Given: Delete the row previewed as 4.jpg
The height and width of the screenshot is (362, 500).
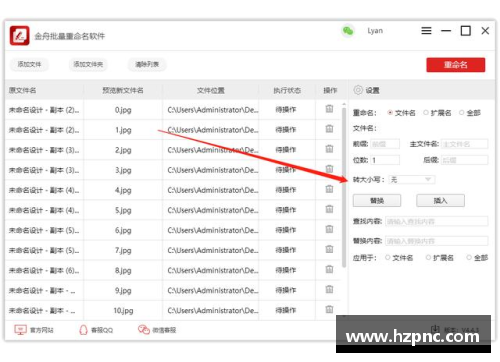Looking at the screenshot, I should [x=329, y=189].
